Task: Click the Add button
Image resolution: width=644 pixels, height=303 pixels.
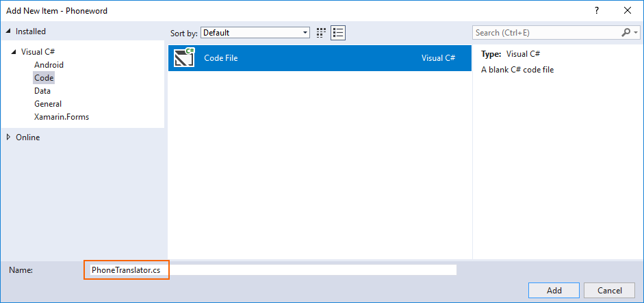Action: click(x=554, y=290)
